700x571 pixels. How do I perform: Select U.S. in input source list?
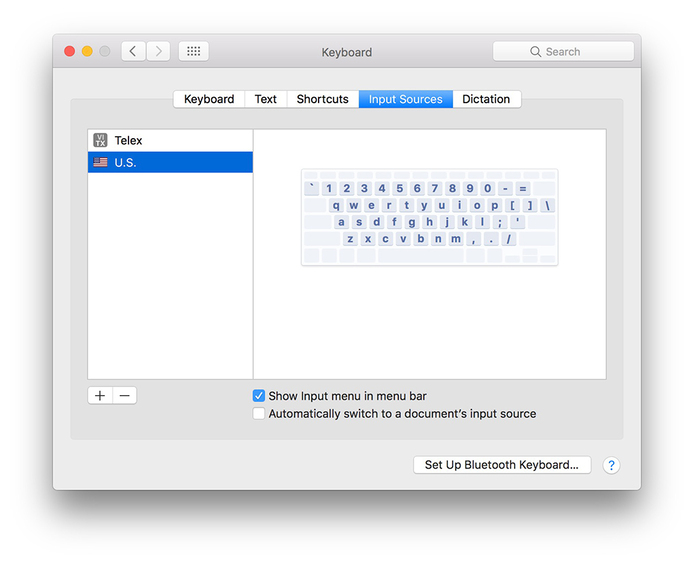pos(170,162)
